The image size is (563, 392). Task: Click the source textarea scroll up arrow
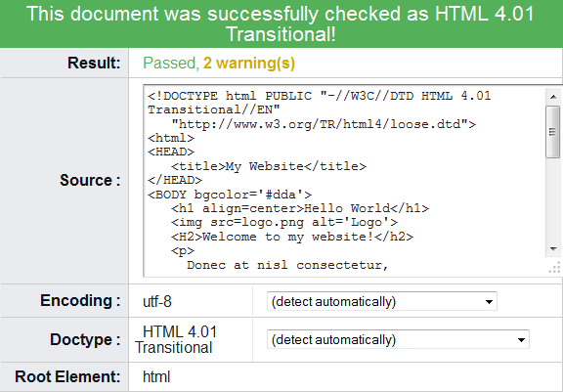tap(553, 96)
